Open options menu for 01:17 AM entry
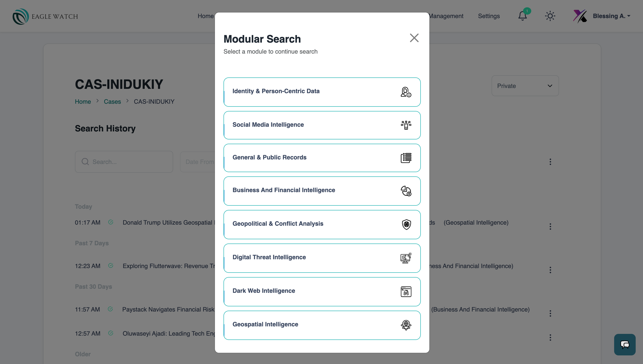The image size is (643, 364). point(550,226)
